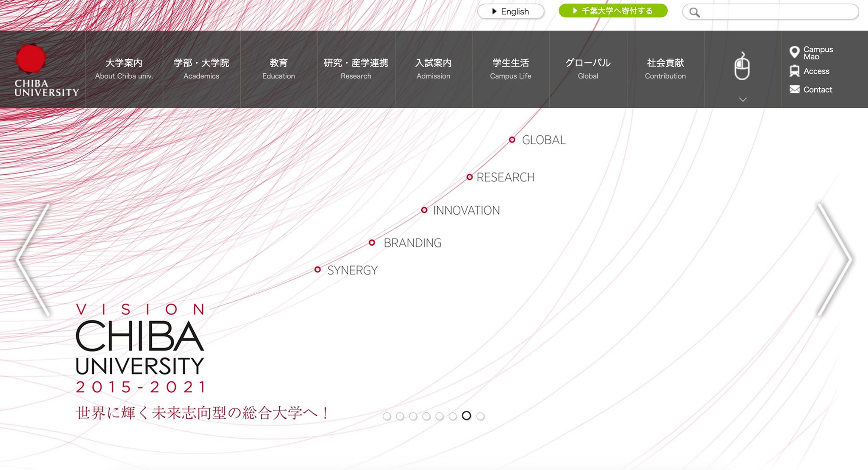Select the fifth slide indicator dot
This screenshot has height=470, width=868.
440,416
